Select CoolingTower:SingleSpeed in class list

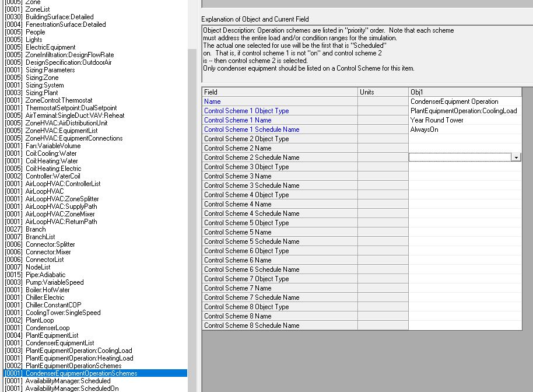(x=63, y=313)
